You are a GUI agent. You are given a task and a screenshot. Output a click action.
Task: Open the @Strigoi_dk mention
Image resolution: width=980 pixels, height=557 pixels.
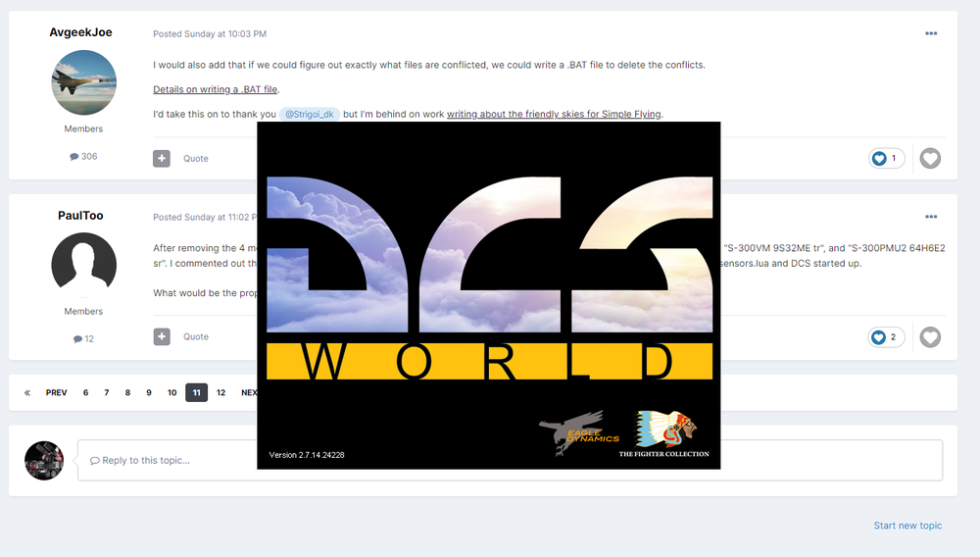(x=310, y=115)
